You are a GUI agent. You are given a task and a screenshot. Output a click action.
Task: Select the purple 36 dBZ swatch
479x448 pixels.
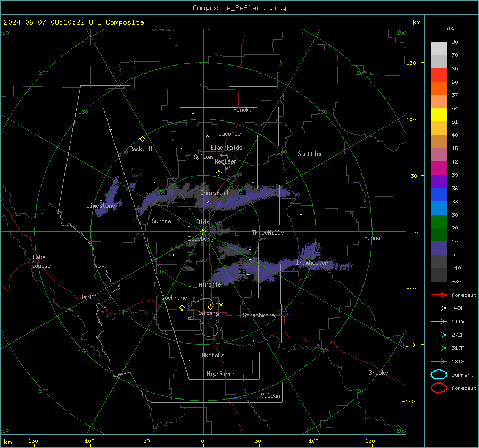(x=439, y=182)
